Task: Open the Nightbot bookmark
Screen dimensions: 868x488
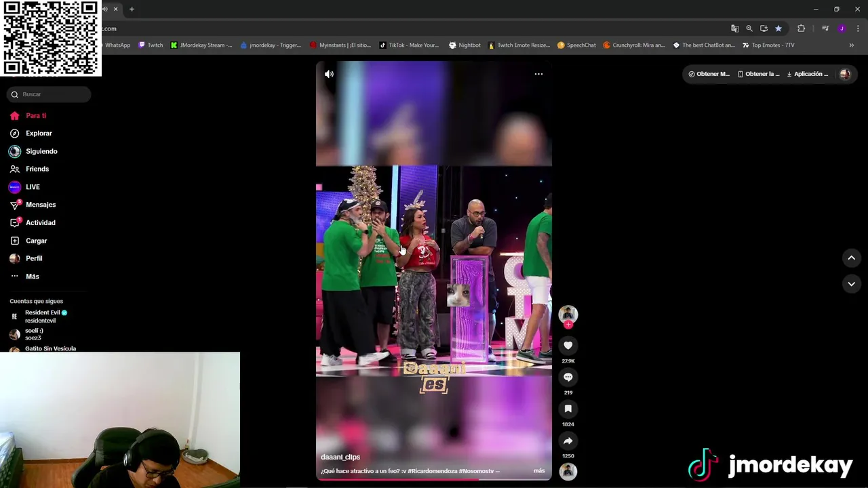Action: (465, 45)
